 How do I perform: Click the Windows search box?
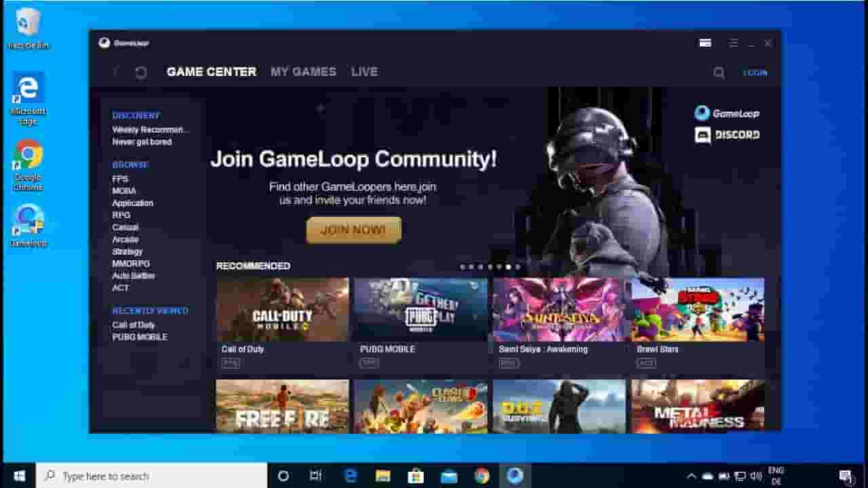[152, 476]
